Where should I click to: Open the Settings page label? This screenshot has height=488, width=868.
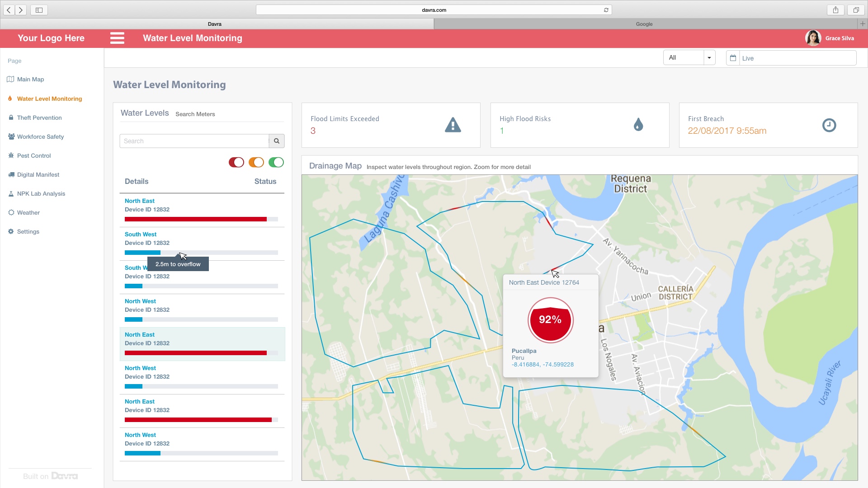coord(28,231)
